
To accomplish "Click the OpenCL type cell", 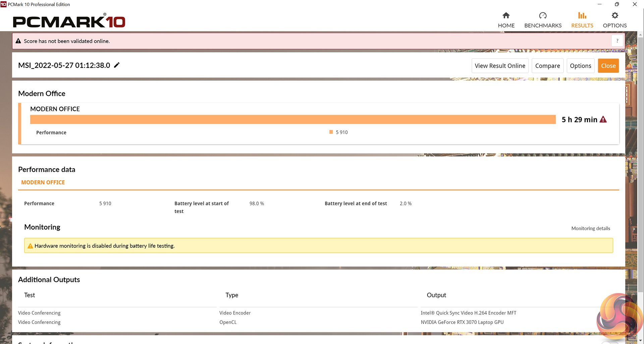I will click(x=228, y=322).
